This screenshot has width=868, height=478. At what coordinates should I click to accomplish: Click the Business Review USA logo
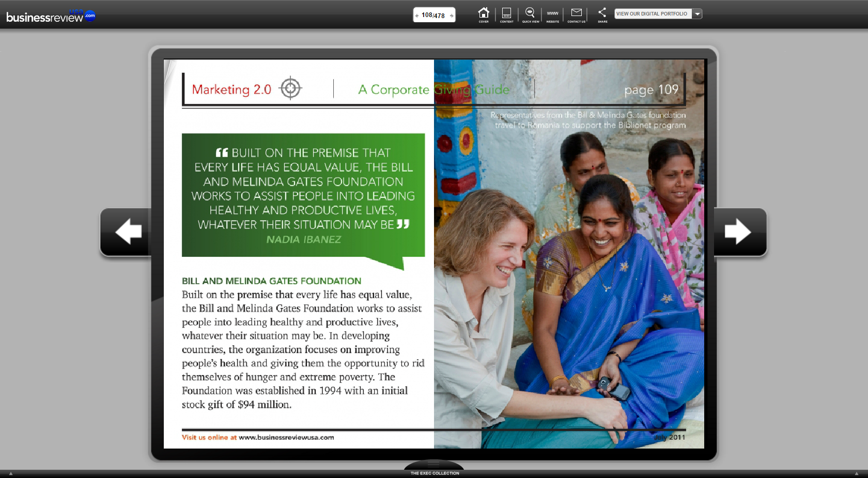point(50,16)
